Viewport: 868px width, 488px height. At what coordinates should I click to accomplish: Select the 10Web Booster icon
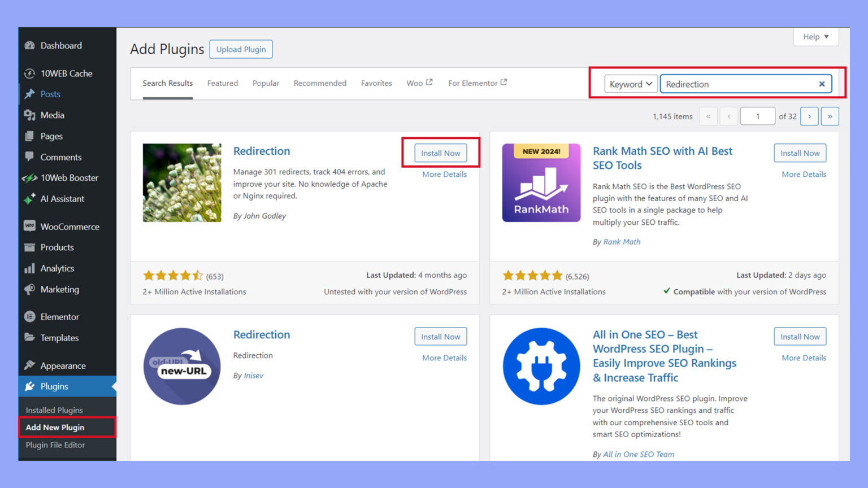pyautogui.click(x=31, y=178)
